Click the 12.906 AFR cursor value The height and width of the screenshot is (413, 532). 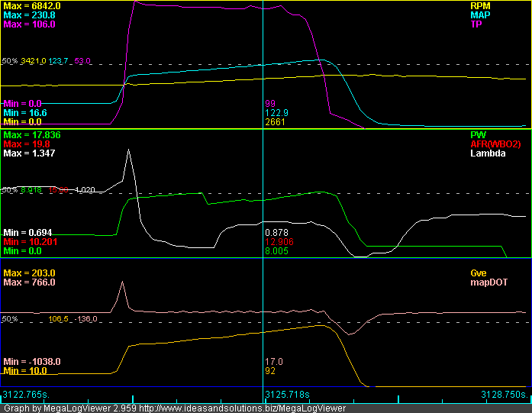279,241
